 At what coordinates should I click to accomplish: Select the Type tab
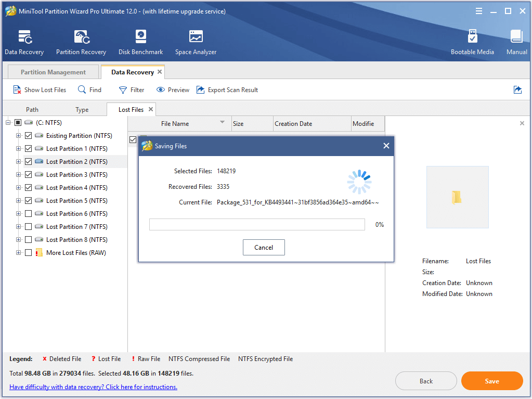click(82, 110)
